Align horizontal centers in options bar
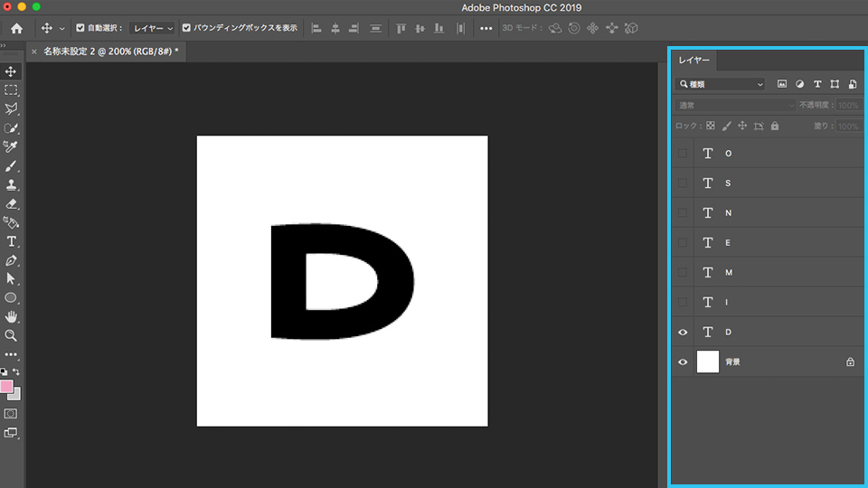This screenshot has height=488, width=868. (335, 28)
